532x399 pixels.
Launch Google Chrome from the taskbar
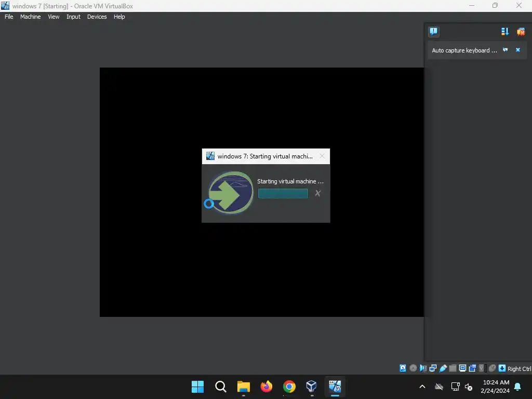pos(289,387)
